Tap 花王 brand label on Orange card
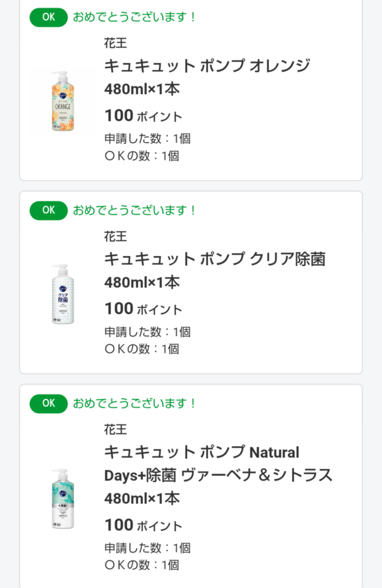 (115, 43)
